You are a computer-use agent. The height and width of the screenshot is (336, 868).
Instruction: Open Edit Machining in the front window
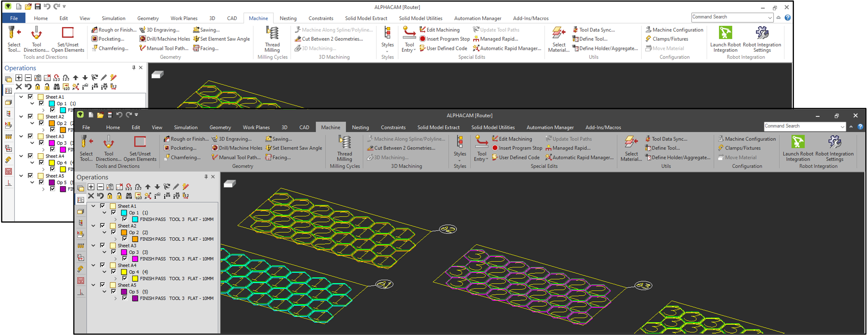pyautogui.click(x=512, y=139)
